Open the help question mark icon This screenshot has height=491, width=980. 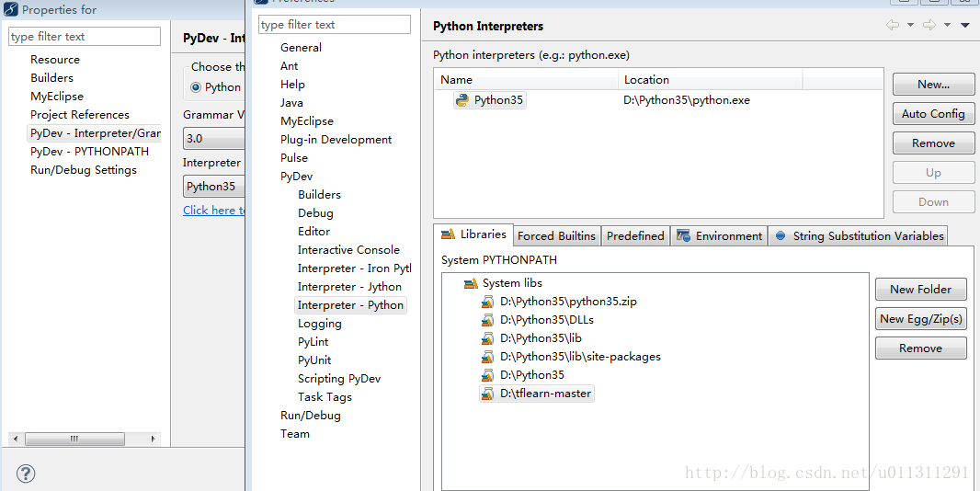pyautogui.click(x=26, y=473)
